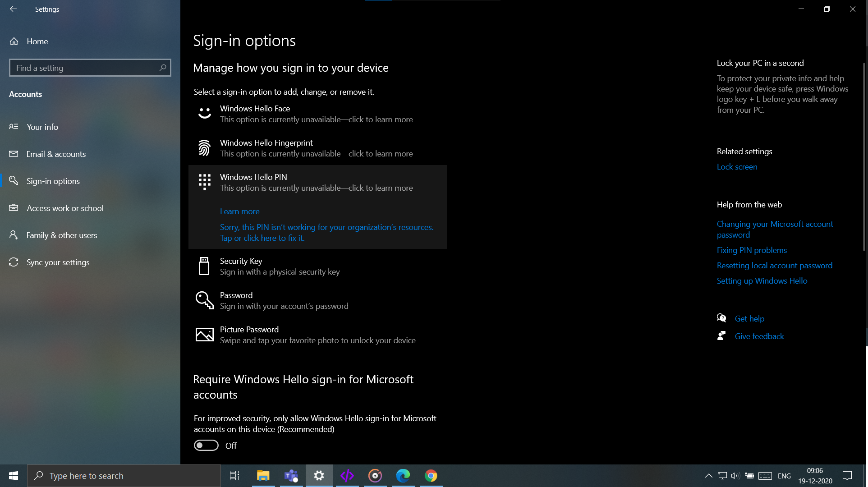The height and width of the screenshot is (487, 868).
Task: Open Get help for sign-in options
Action: tap(749, 318)
